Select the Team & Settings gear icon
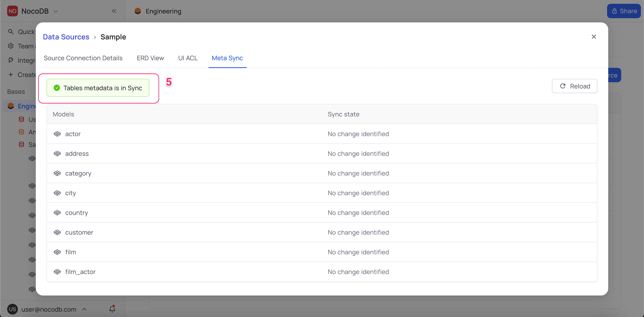 click(11, 46)
